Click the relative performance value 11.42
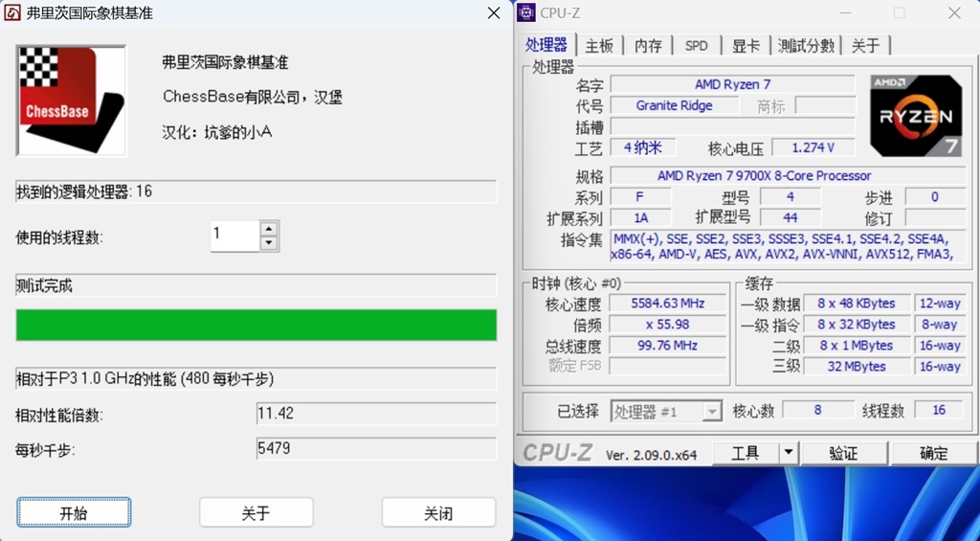The image size is (980, 541). click(376, 414)
